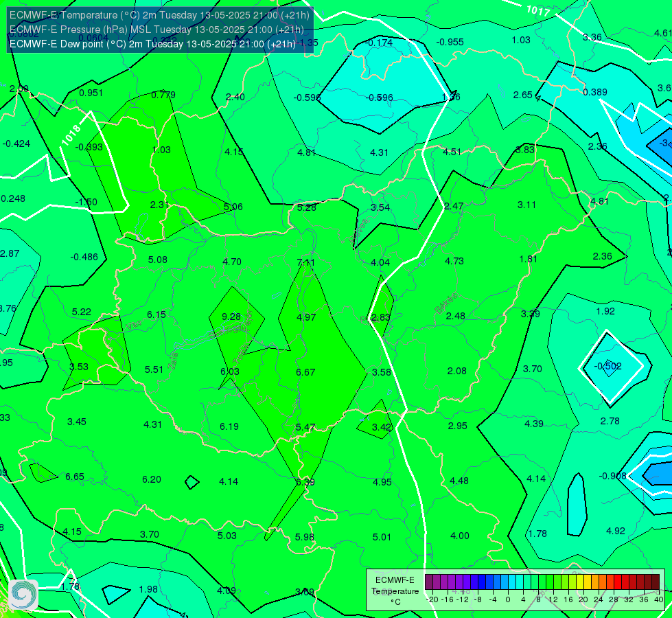Click the -0.486 temperature value
The image size is (672, 618).
pyautogui.click(x=84, y=257)
